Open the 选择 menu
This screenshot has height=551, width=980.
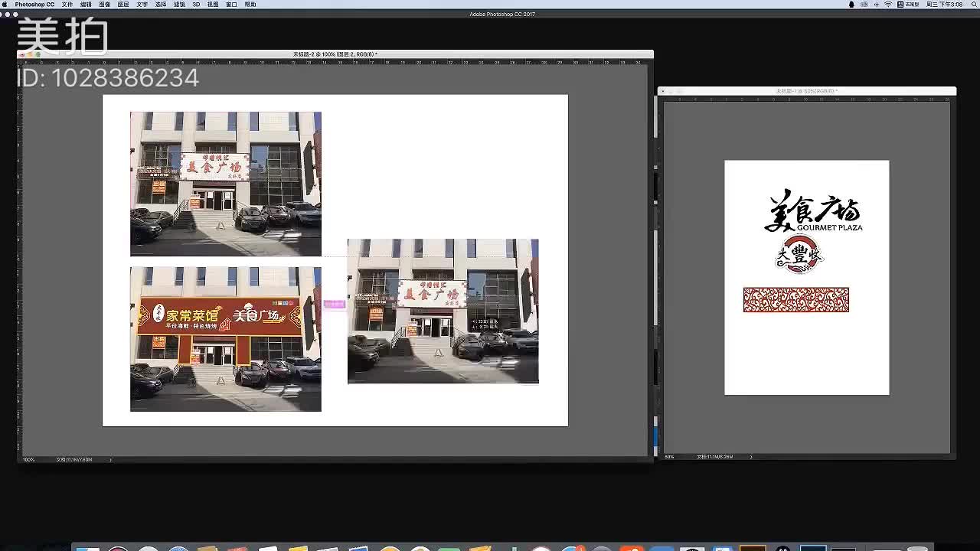click(x=161, y=5)
